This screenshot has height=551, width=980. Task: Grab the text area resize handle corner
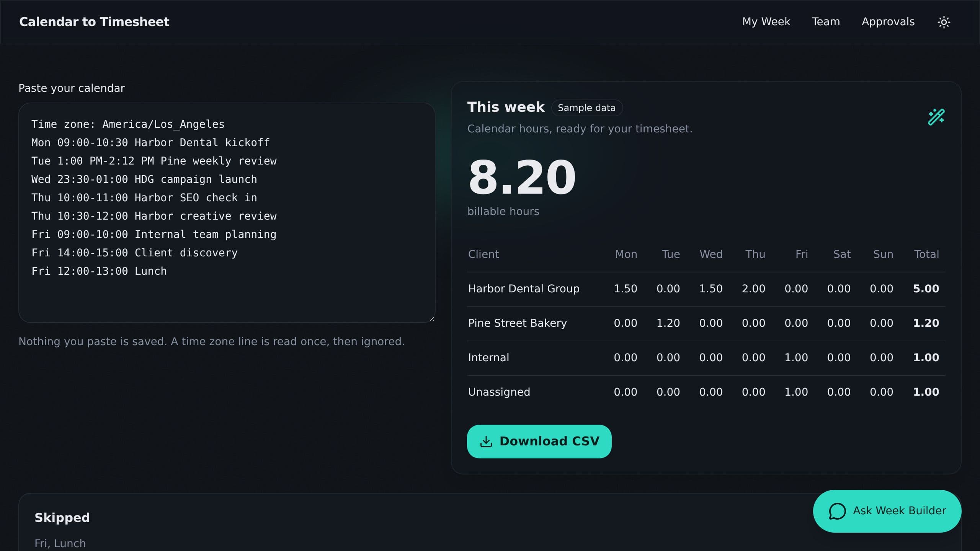(432, 319)
